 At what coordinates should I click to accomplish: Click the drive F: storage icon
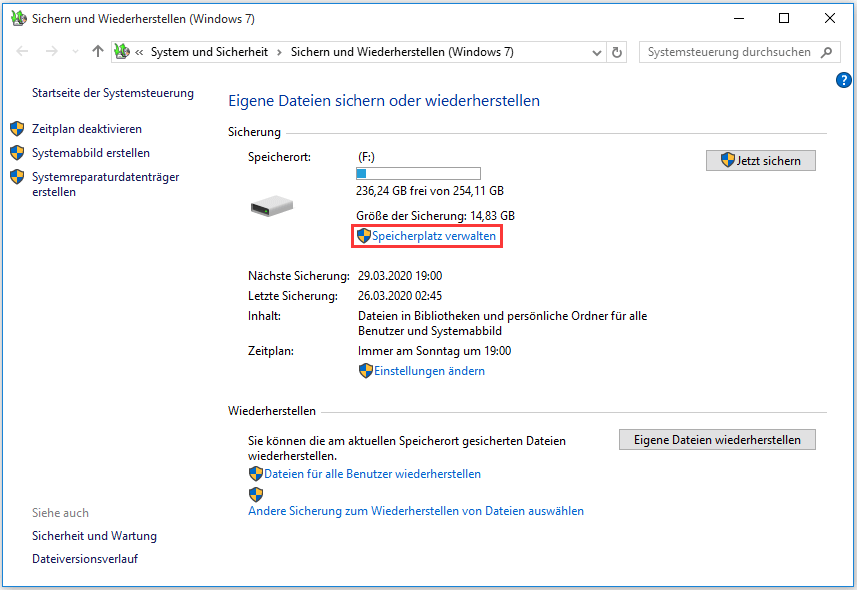[271, 206]
